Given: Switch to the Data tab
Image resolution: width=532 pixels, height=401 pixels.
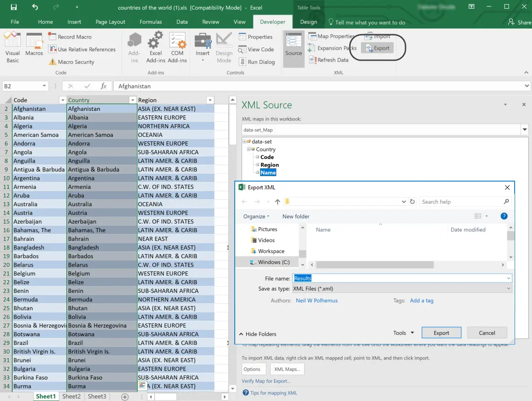Looking at the screenshot, I should [x=182, y=22].
